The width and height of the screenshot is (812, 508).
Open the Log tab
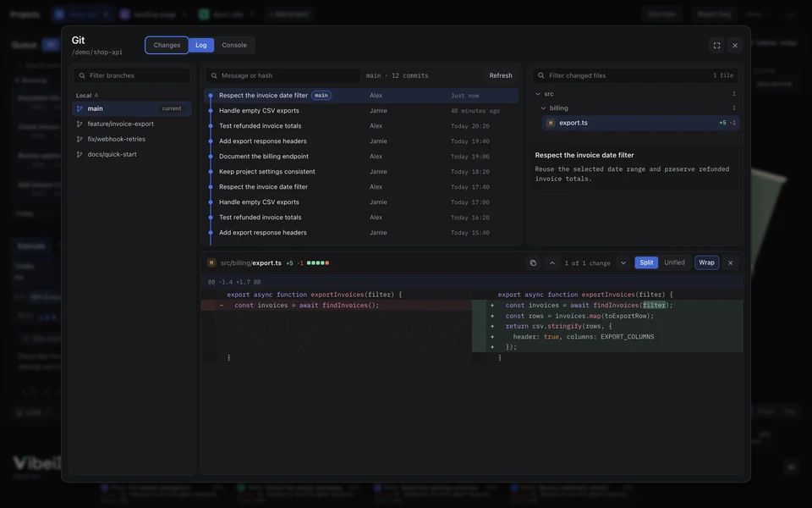point(201,45)
